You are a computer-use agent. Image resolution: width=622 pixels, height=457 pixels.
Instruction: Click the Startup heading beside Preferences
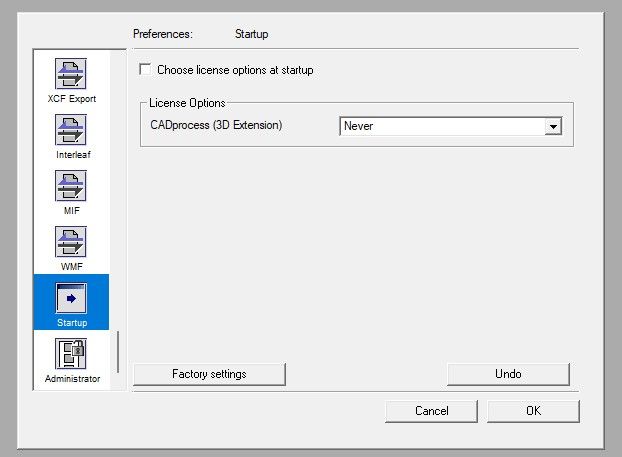tap(251, 34)
